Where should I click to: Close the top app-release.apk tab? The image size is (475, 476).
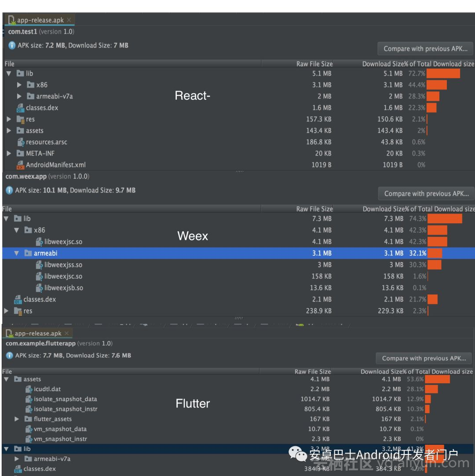point(69,20)
